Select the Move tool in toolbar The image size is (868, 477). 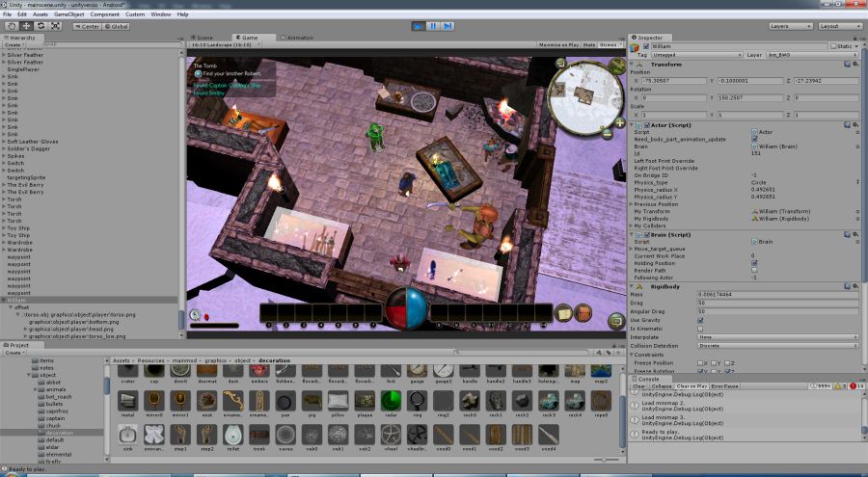tap(25, 26)
